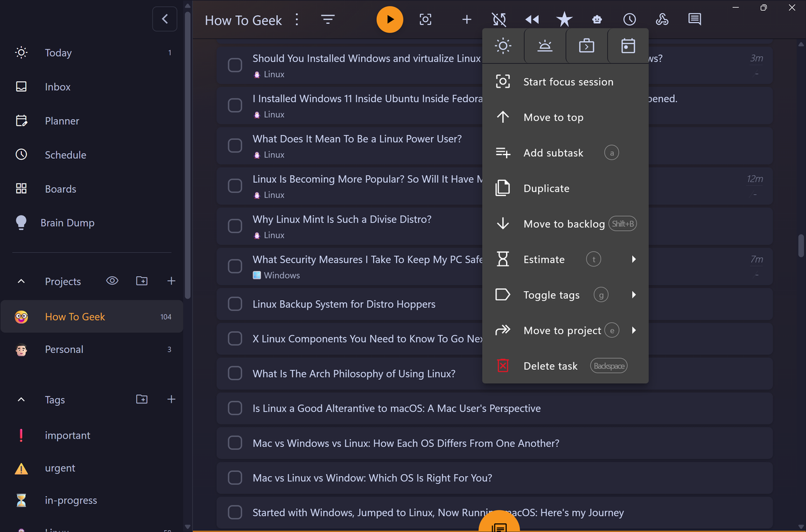
Task: Select Move to top
Action: click(565, 117)
